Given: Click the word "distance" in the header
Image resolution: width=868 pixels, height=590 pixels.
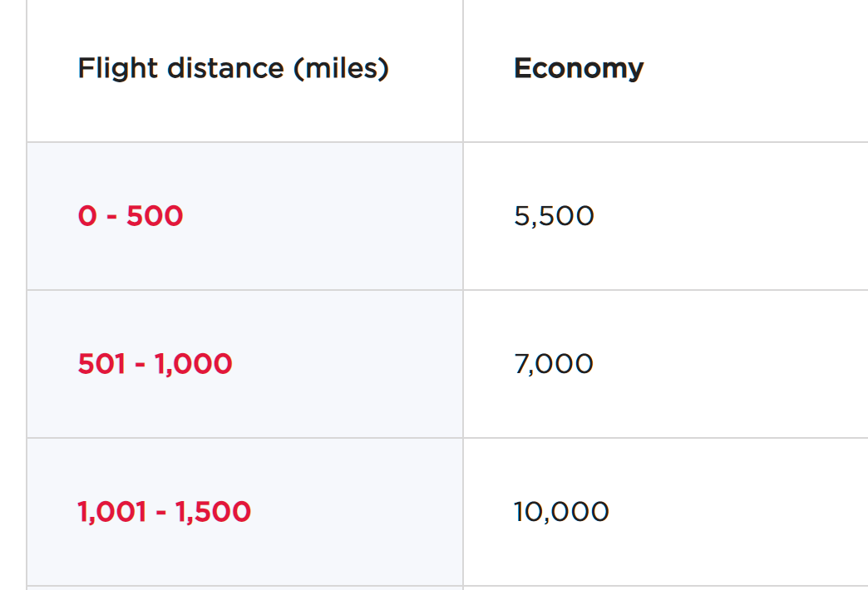Looking at the screenshot, I should point(225,69).
